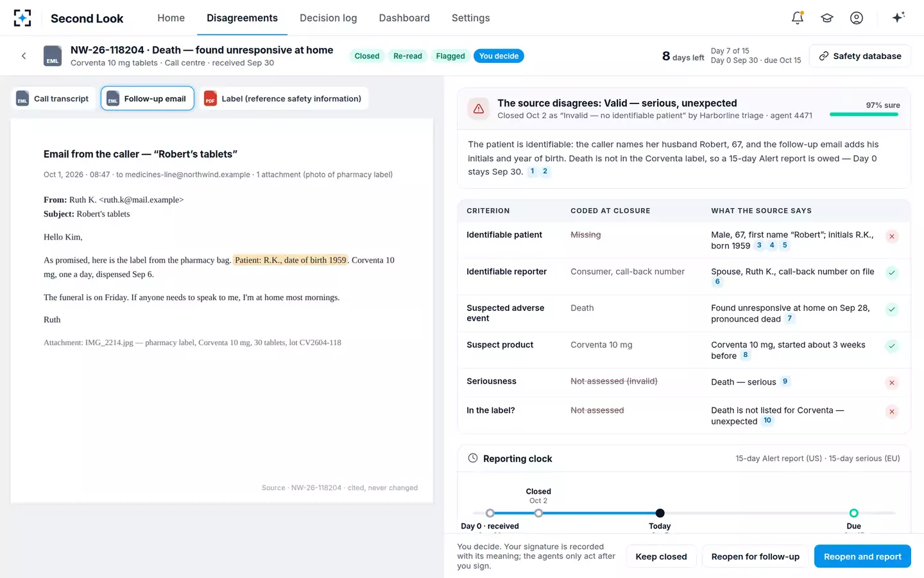
Task: Click the green check on Suspect product row
Action: pyautogui.click(x=891, y=346)
